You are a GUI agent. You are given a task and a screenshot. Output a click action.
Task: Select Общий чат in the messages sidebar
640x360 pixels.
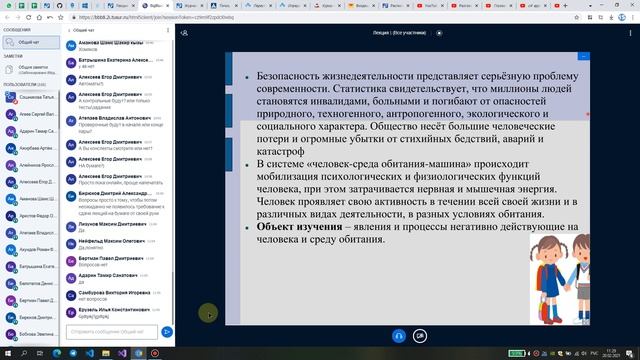coord(31,42)
